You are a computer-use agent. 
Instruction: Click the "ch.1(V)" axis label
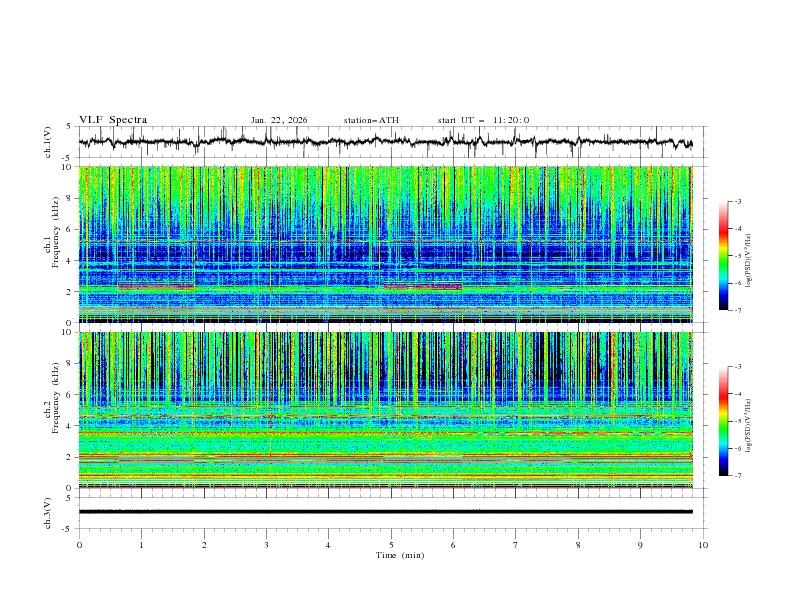click(48, 142)
